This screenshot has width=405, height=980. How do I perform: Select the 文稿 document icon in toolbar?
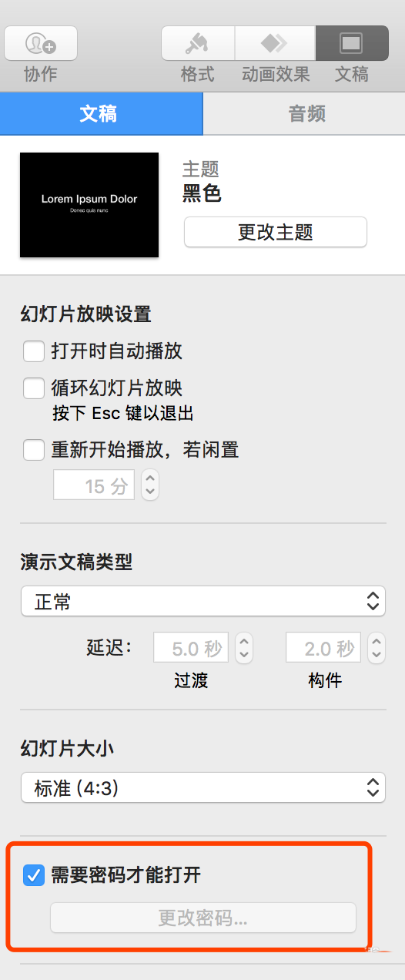(352, 43)
